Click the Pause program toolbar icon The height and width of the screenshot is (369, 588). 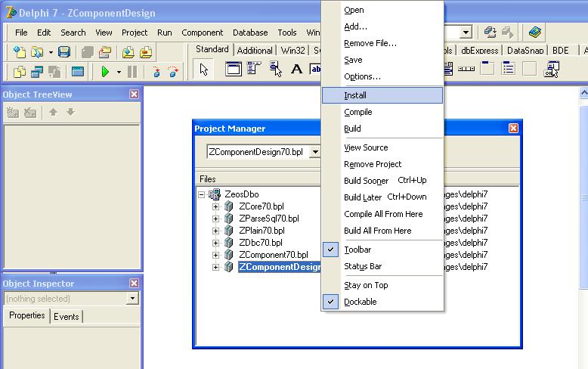[132, 72]
